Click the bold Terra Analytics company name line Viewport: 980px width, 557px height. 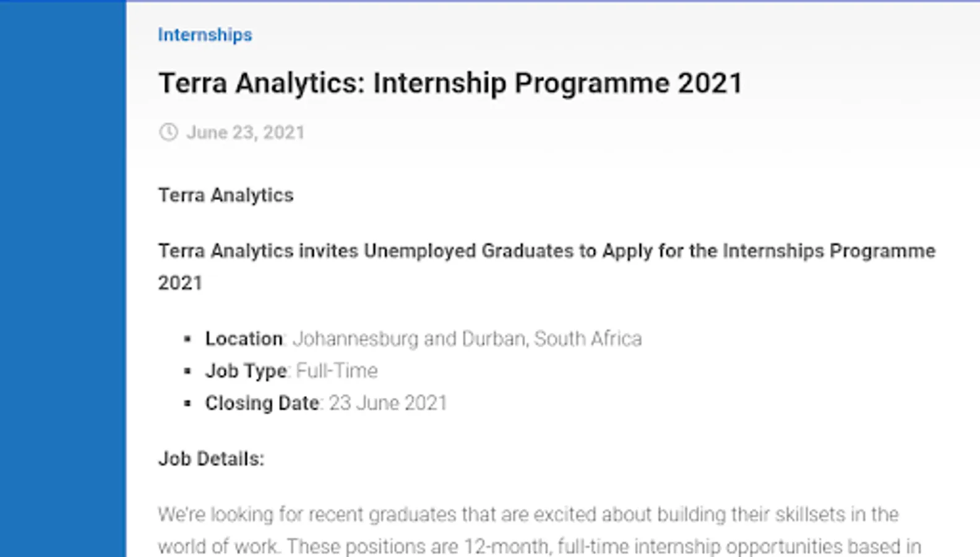[226, 196]
